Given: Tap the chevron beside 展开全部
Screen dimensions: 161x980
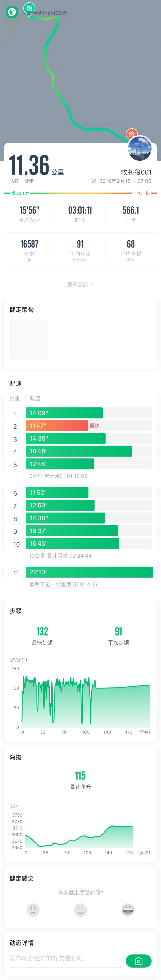Looking at the screenshot, I should point(92,285).
